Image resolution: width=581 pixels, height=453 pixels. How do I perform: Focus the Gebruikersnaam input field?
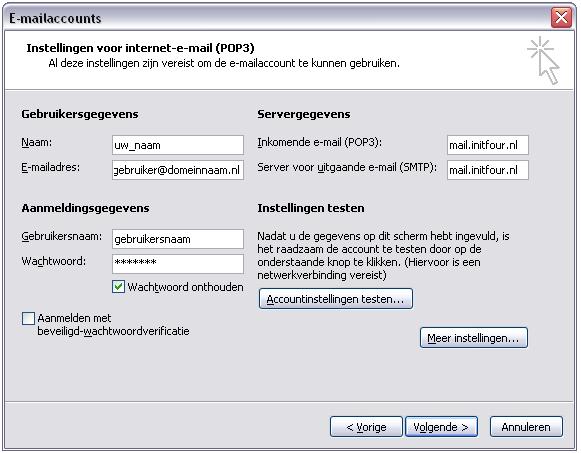178,239
